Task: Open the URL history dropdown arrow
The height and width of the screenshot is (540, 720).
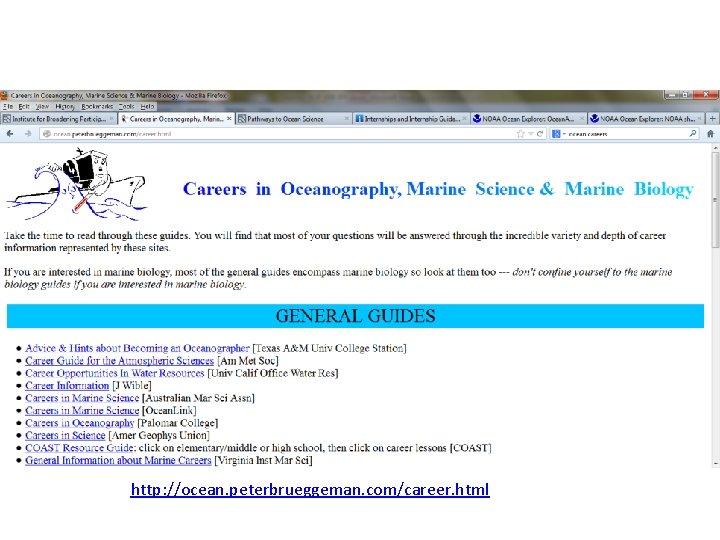Action: pyautogui.click(x=530, y=134)
